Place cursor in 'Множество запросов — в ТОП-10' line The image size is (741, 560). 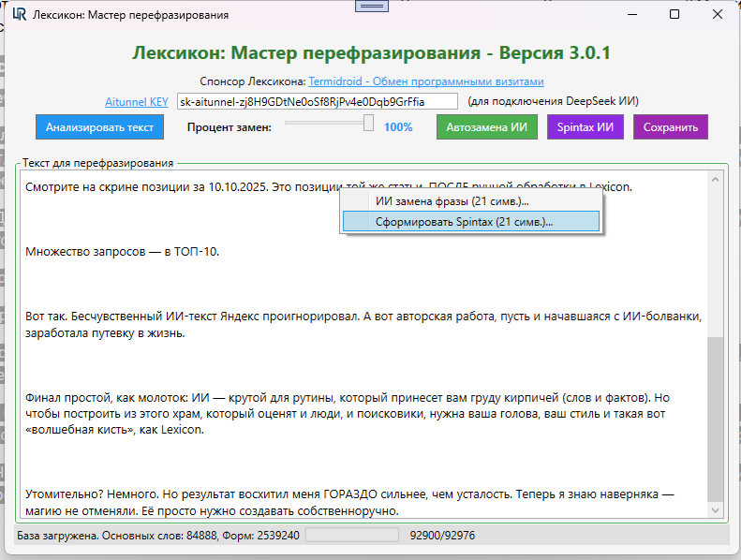(122, 251)
